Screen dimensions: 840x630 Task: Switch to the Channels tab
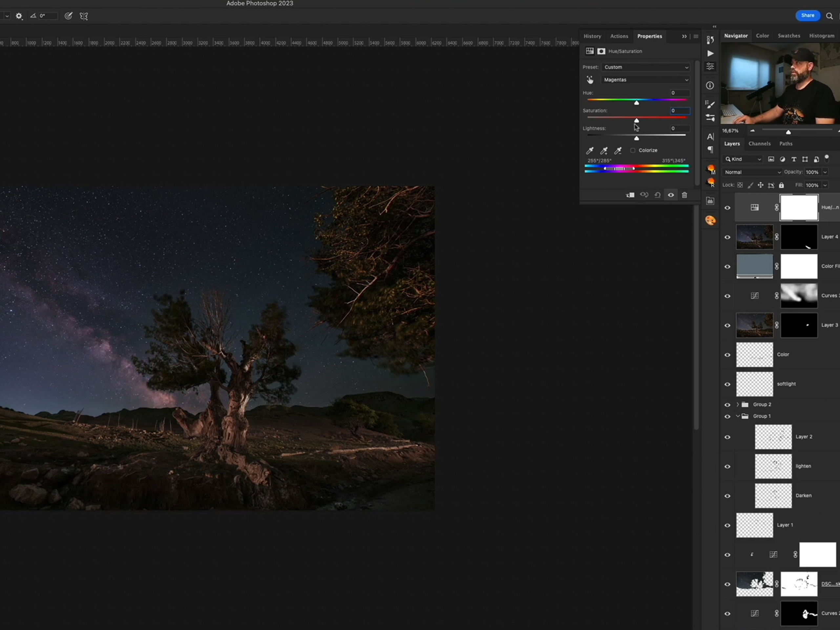pyautogui.click(x=760, y=143)
